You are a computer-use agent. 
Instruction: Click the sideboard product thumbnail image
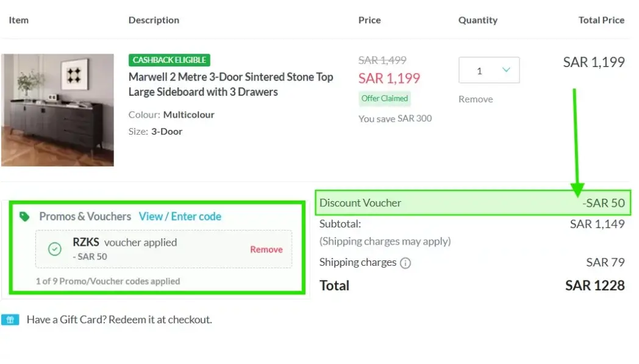(x=58, y=110)
